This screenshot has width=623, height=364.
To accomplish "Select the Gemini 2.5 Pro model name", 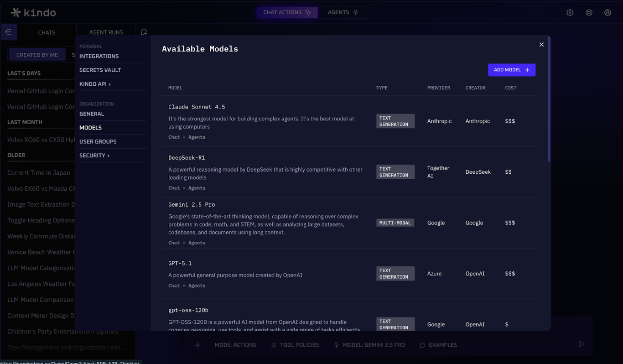I will click(x=192, y=205).
